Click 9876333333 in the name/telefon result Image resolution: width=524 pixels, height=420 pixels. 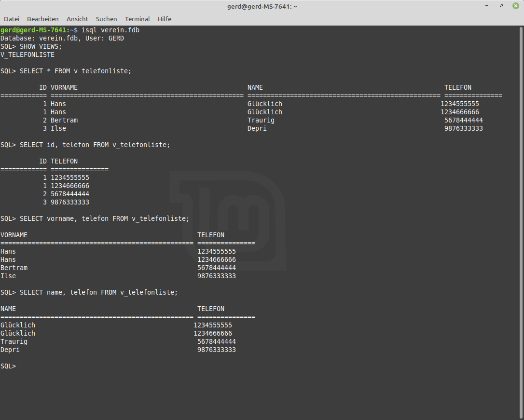pos(217,350)
